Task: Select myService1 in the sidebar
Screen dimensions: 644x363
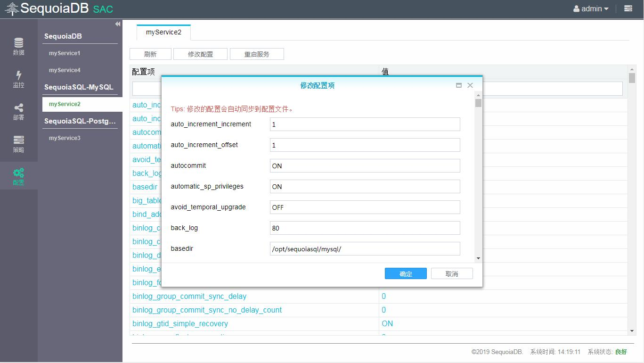Action: click(x=65, y=53)
